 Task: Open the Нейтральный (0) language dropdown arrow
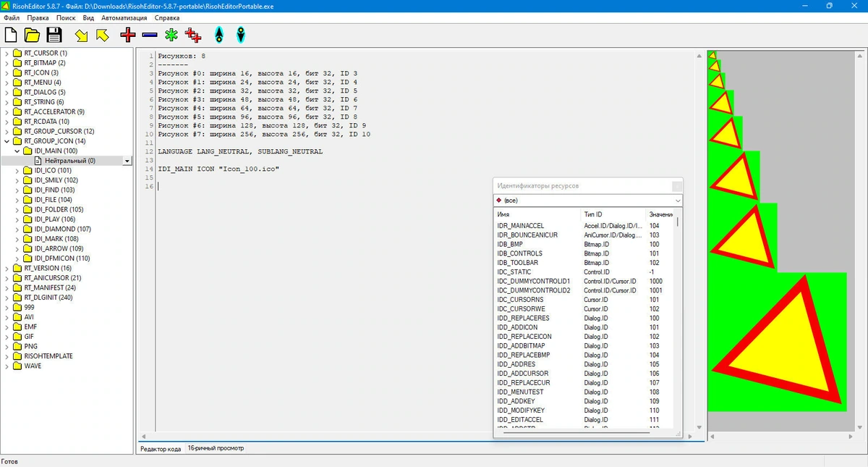(x=127, y=161)
